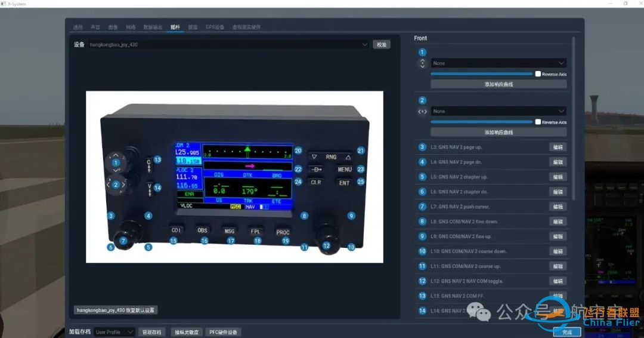Viewport: 644px width, 338px height.
Task: Switch to the GPS设备 tab
Action: (215, 27)
